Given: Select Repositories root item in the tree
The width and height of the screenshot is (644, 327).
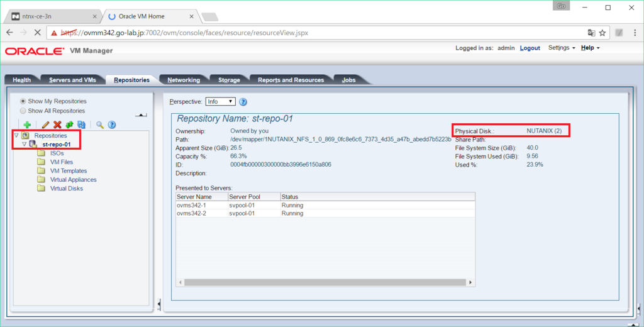Looking at the screenshot, I should click(x=50, y=136).
